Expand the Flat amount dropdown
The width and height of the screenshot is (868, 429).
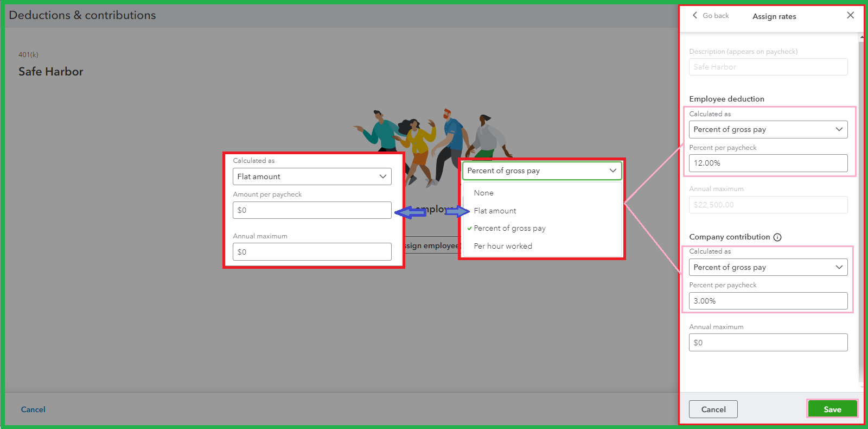[x=312, y=176]
